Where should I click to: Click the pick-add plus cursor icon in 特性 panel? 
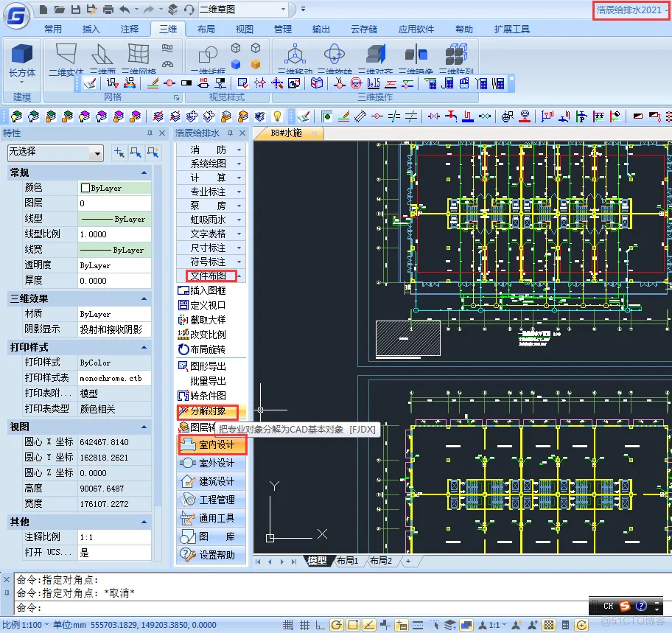(x=119, y=152)
